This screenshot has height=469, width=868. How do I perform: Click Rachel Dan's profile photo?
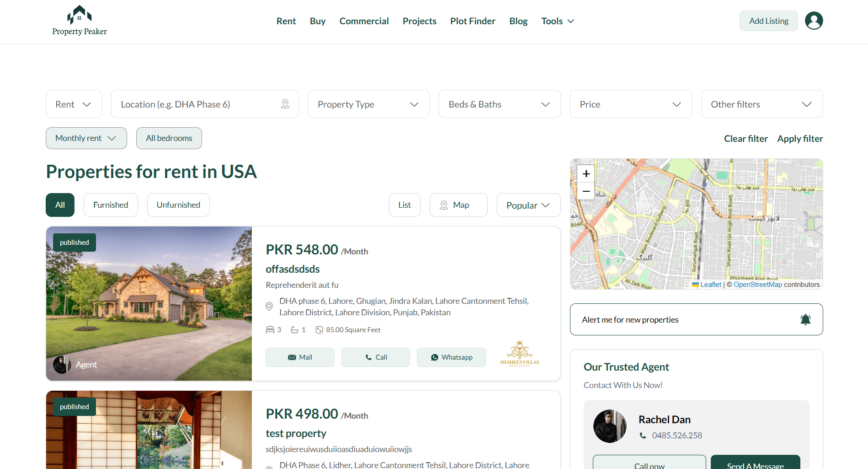[x=610, y=426]
